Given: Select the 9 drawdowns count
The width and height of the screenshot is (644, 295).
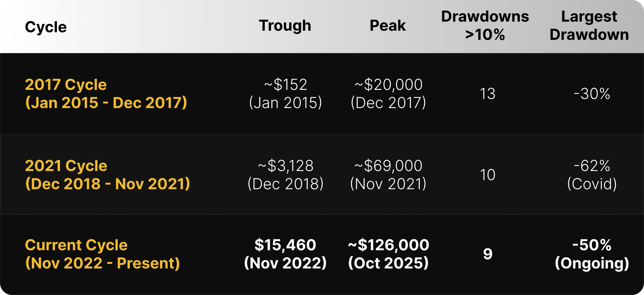Looking at the screenshot, I should point(488,254).
